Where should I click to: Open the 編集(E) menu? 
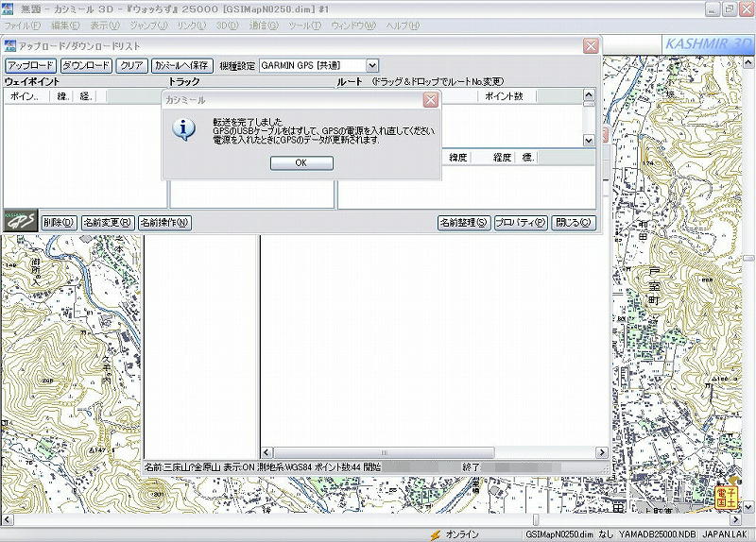tap(65, 25)
